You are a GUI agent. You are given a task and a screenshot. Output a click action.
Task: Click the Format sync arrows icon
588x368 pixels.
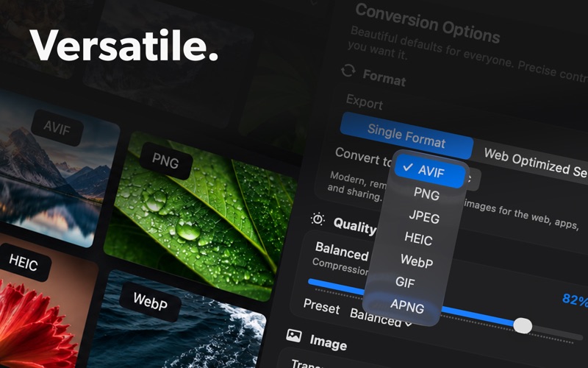(348, 70)
